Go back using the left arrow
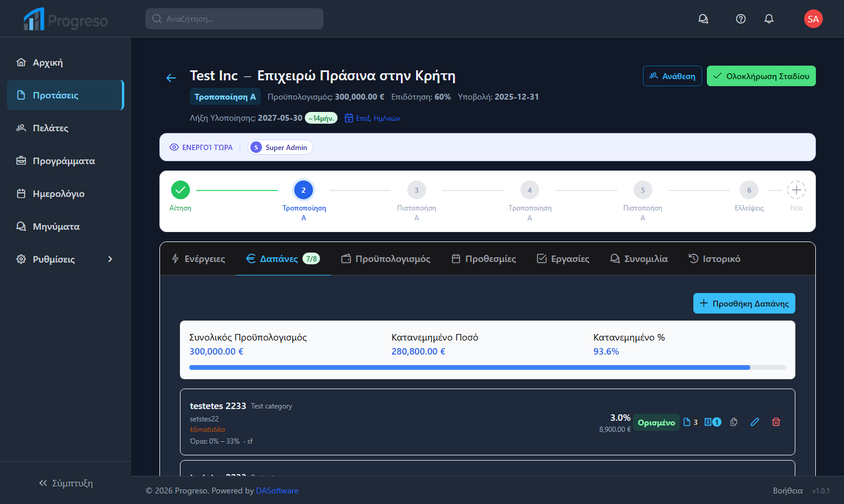Image resolution: width=844 pixels, height=504 pixels. click(171, 78)
